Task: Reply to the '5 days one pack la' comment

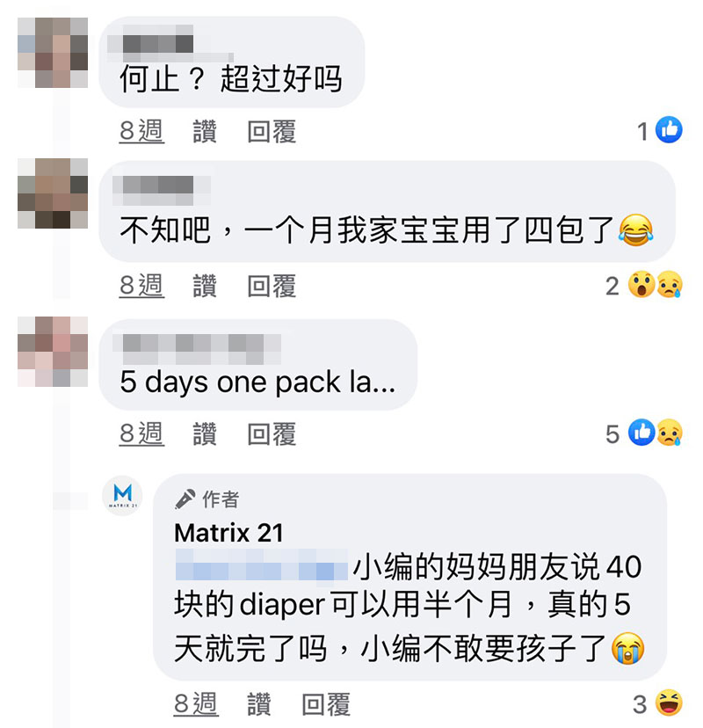Action: (x=272, y=433)
